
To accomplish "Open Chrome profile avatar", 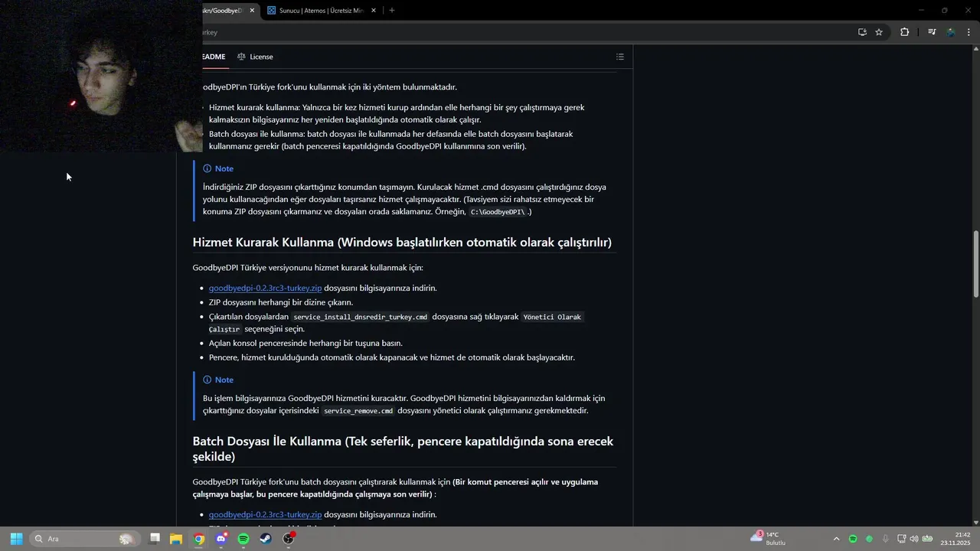I will (951, 32).
